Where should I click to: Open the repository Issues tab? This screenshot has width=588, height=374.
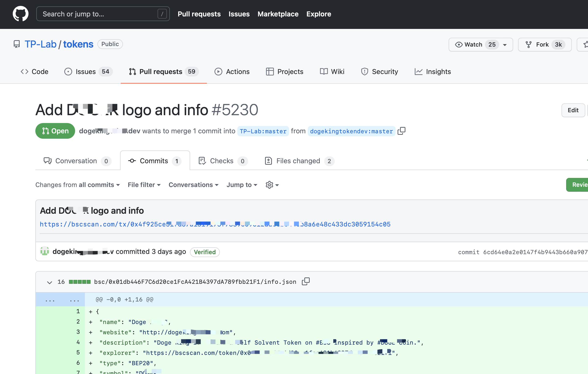coord(88,72)
